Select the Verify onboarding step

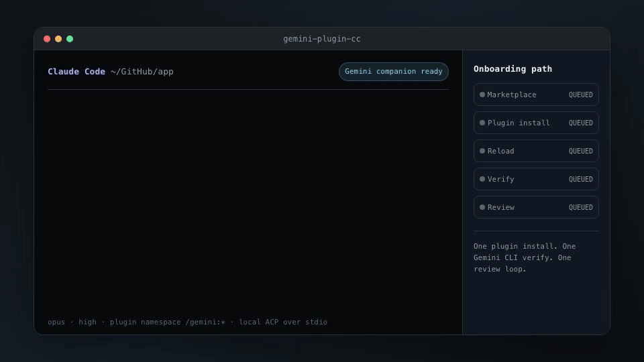coord(536,179)
